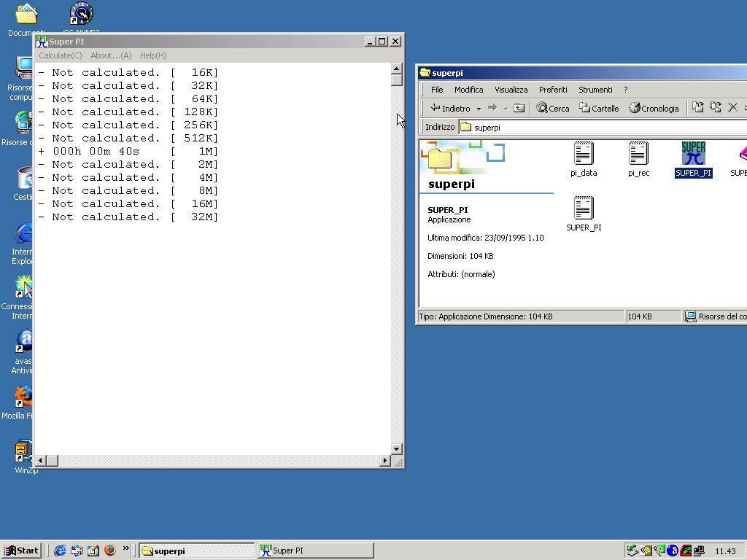Click the 'Not calculated. [ 16K]' row
The height and width of the screenshot is (560, 747).
click(128, 72)
